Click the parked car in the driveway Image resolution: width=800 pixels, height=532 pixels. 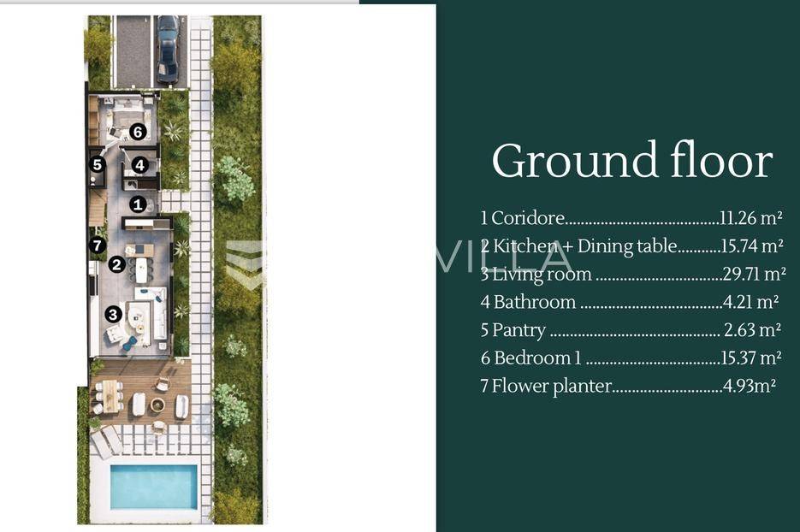click(168, 50)
